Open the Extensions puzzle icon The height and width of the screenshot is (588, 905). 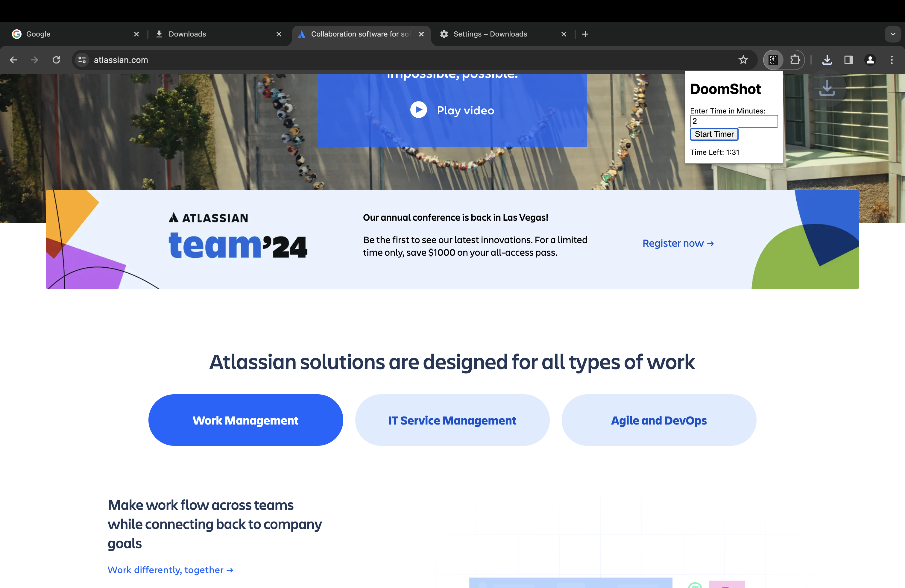pos(795,60)
